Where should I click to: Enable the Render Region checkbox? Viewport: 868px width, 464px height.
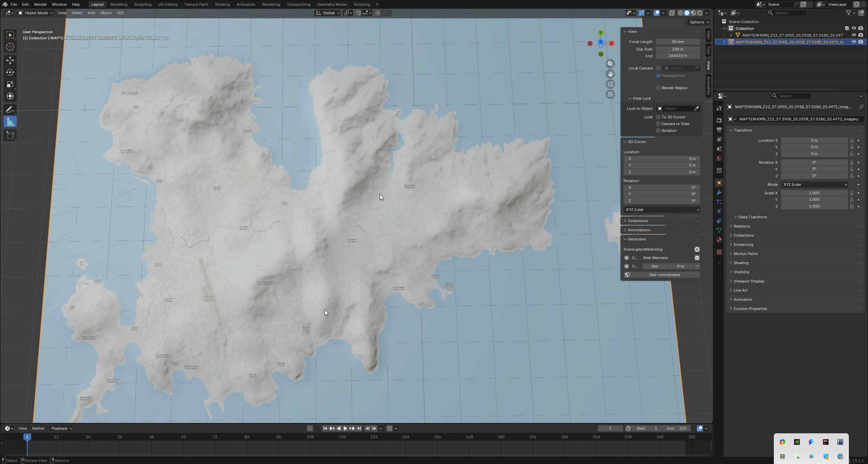click(658, 88)
